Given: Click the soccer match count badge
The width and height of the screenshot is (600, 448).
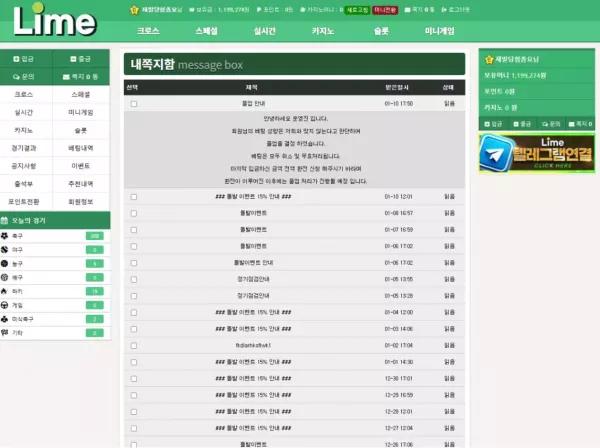Looking at the screenshot, I should tap(95, 236).
